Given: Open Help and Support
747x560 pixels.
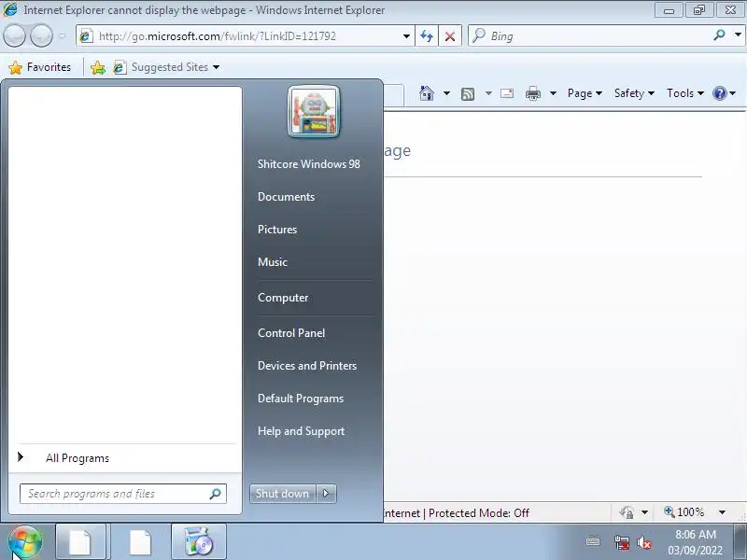Looking at the screenshot, I should click(301, 431).
